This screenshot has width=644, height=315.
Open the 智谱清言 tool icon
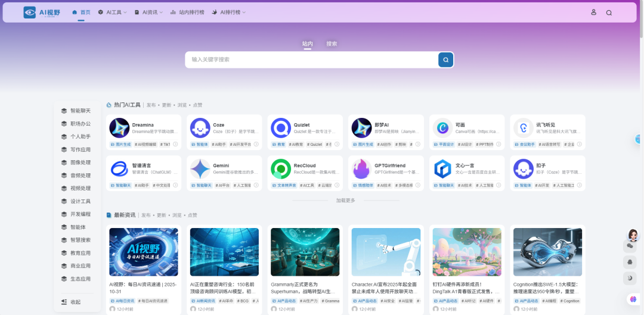119,169
